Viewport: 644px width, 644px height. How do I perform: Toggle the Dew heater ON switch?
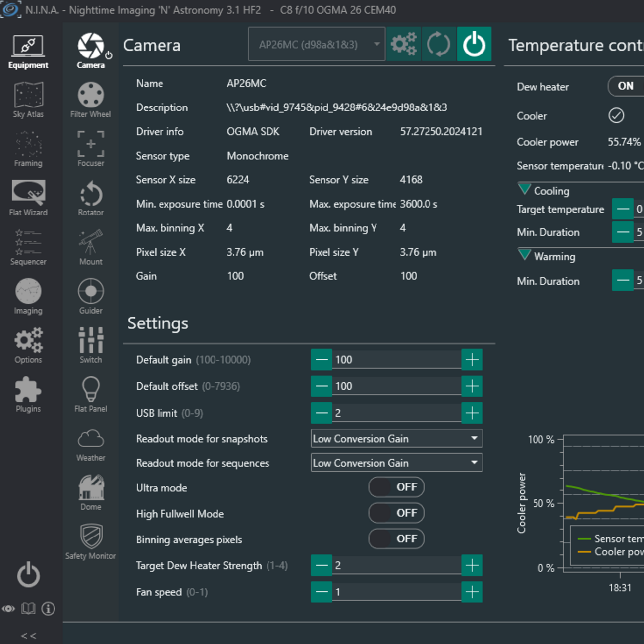click(626, 86)
